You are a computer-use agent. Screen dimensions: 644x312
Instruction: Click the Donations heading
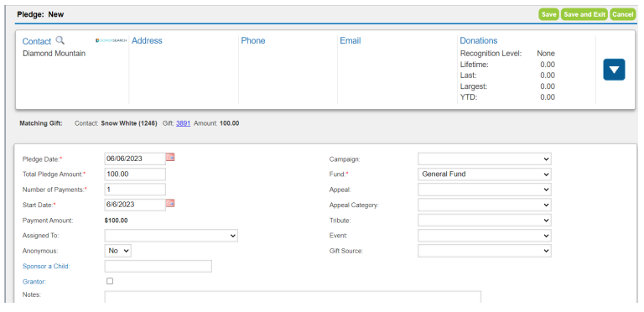point(479,40)
